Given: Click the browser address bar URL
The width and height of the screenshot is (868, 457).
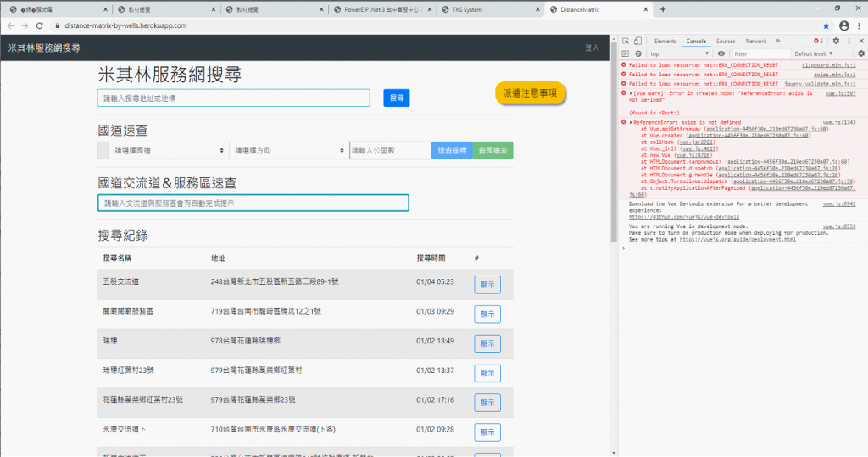Looking at the screenshot, I should point(125,25).
